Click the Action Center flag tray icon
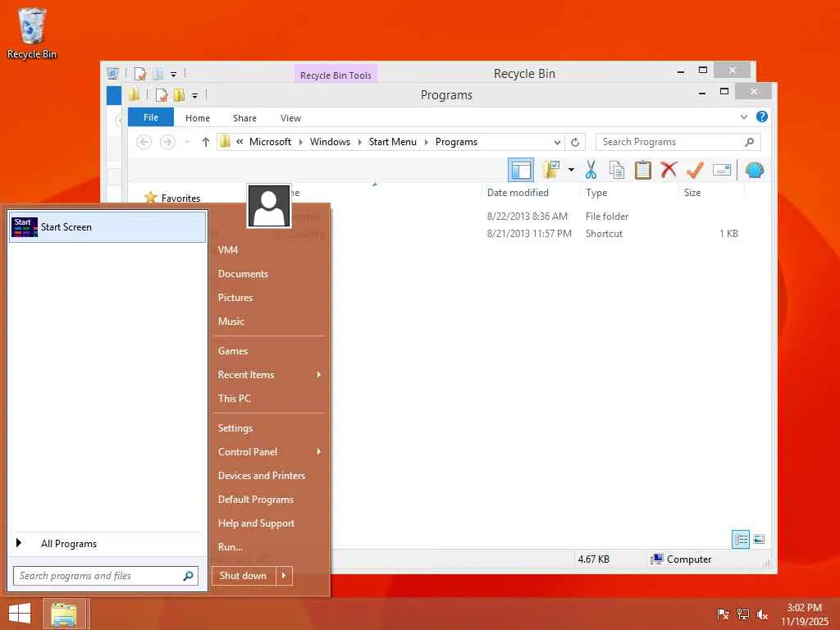840x630 pixels. coord(723,614)
